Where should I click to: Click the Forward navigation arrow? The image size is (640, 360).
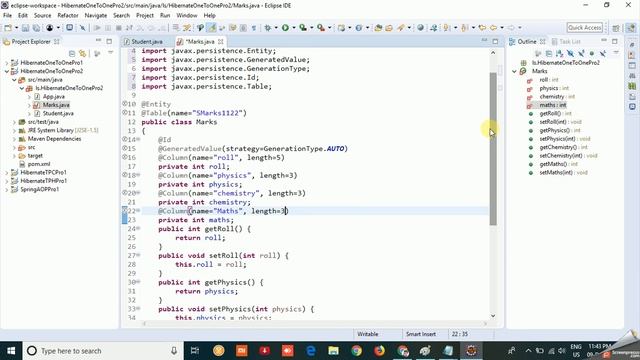[511, 28]
